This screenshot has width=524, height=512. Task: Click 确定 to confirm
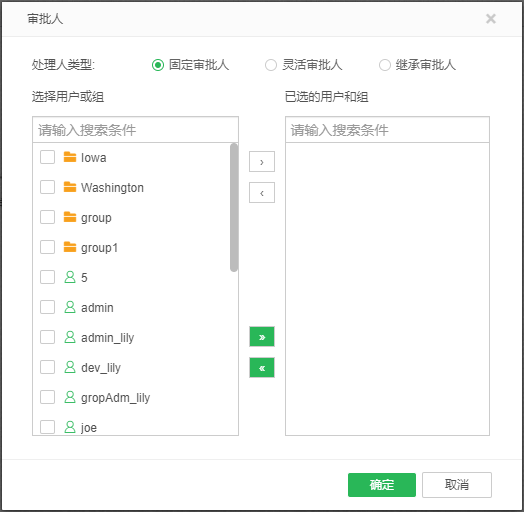[x=382, y=485]
